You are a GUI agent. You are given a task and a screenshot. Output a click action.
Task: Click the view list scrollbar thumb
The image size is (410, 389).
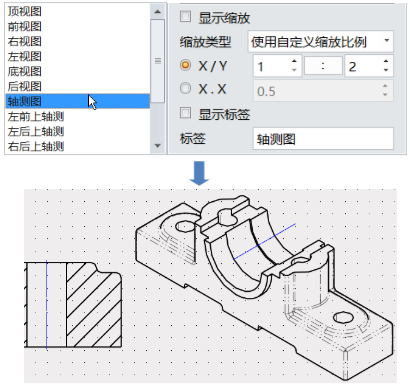pos(158,61)
